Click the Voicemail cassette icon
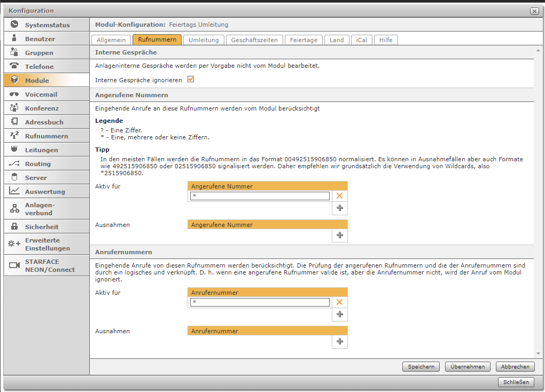This screenshot has width=545, height=392. click(x=14, y=94)
